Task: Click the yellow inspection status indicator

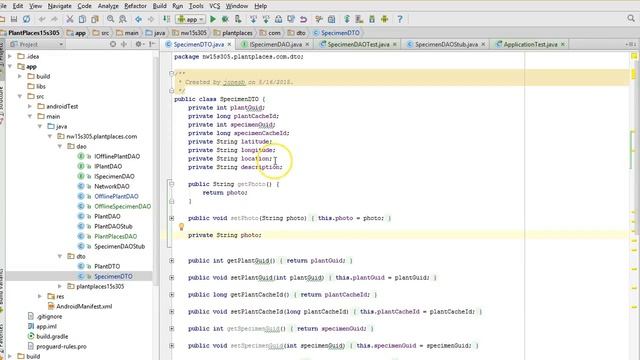Action: point(634,56)
